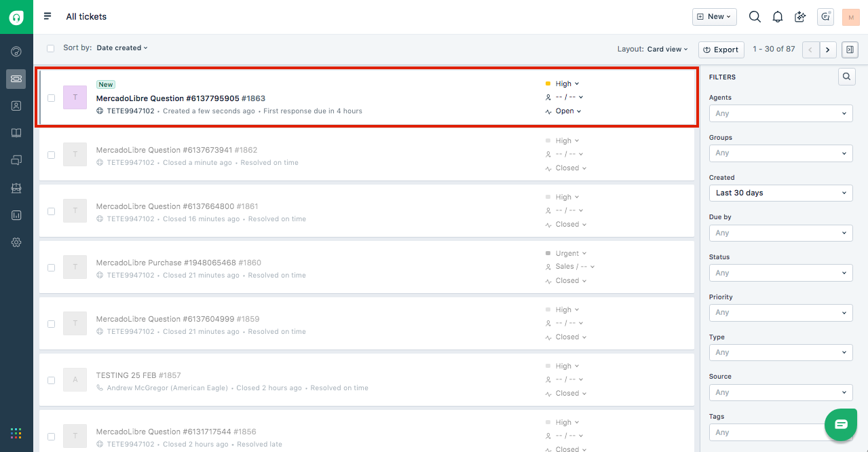Click avatar T of ticket #1863
This screenshot has height=452, width=868.
click(75, 97)
